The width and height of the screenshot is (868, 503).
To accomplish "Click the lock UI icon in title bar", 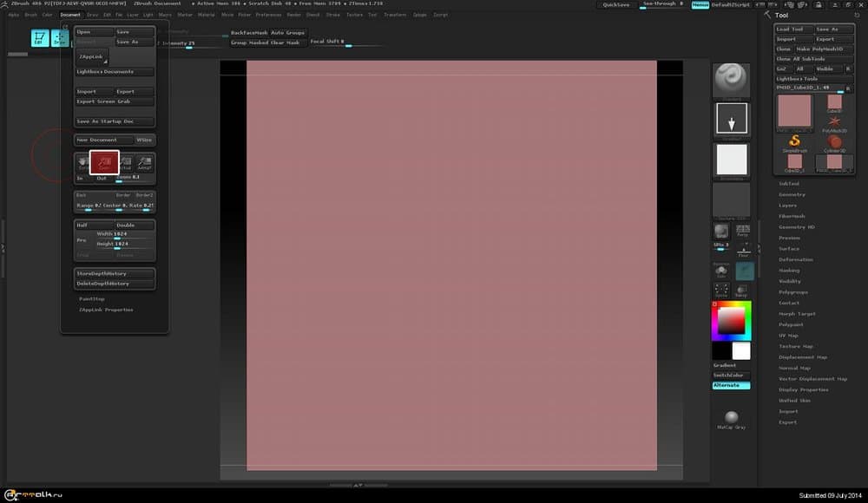I will click(819, 4).
